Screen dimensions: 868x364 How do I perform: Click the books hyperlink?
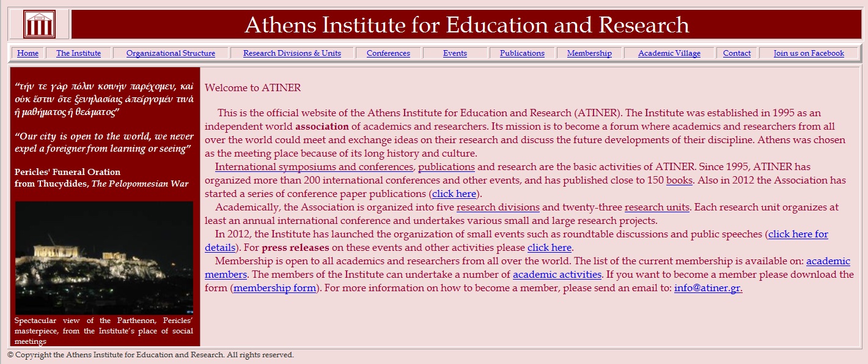pyautogui.click(x=679, y=180)
